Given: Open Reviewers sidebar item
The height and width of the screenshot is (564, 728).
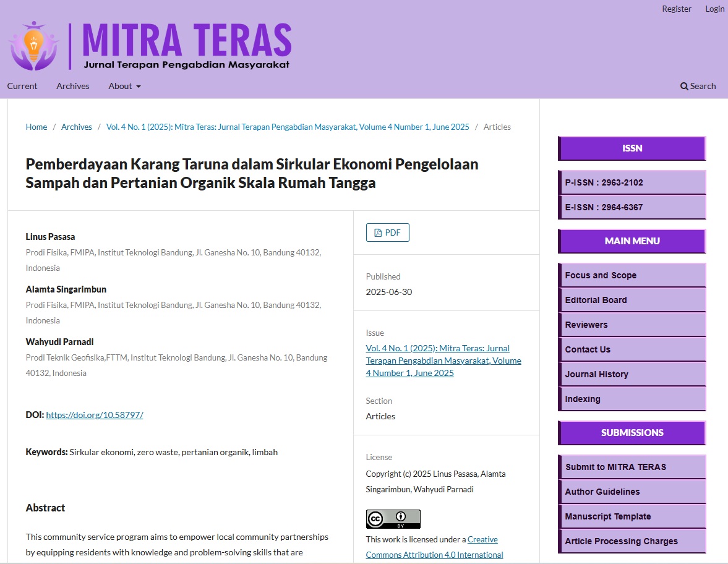Looking at the screenshot, I should pos(632,325).
